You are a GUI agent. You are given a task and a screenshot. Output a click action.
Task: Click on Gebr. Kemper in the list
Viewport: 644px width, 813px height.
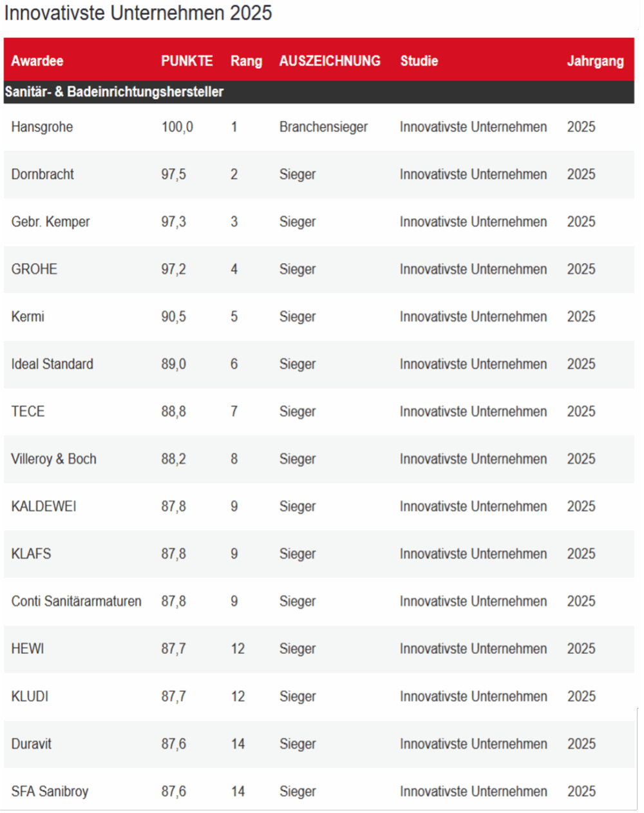coord(50,222)
